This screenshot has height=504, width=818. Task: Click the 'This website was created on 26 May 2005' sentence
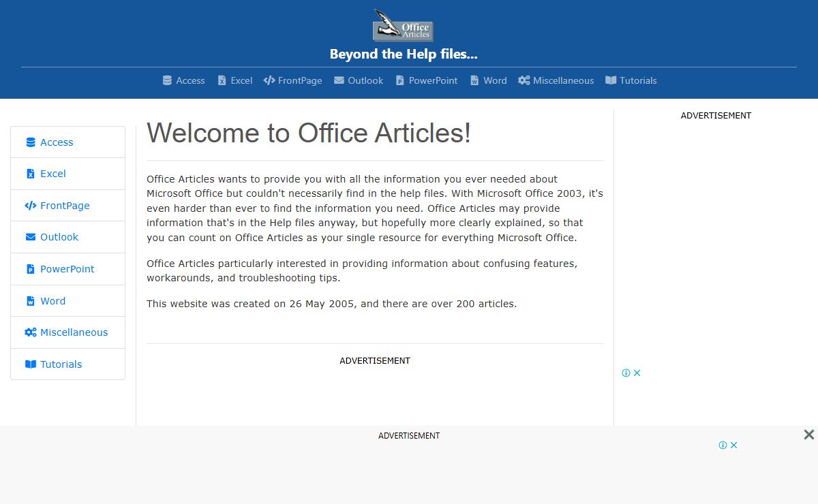coord(250,304)
